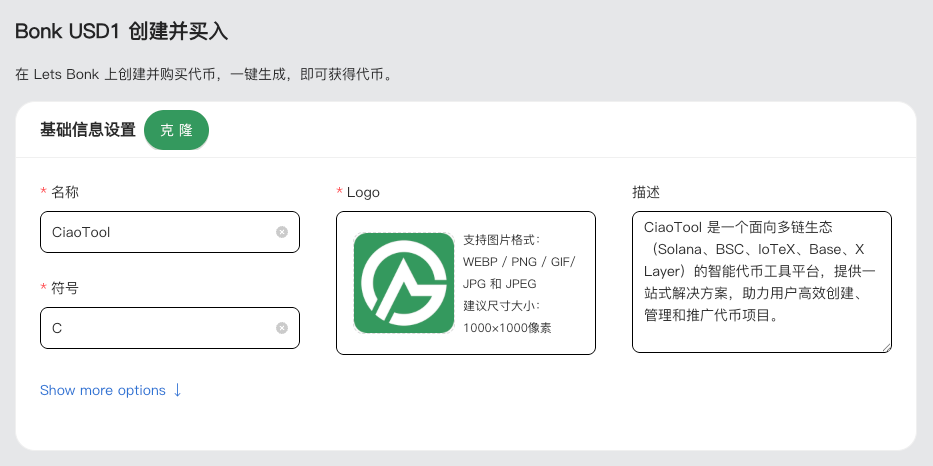Click the Lets Bonk subtitle description text
Viewport: 933px width, 466px height.
tap(203, 75)
